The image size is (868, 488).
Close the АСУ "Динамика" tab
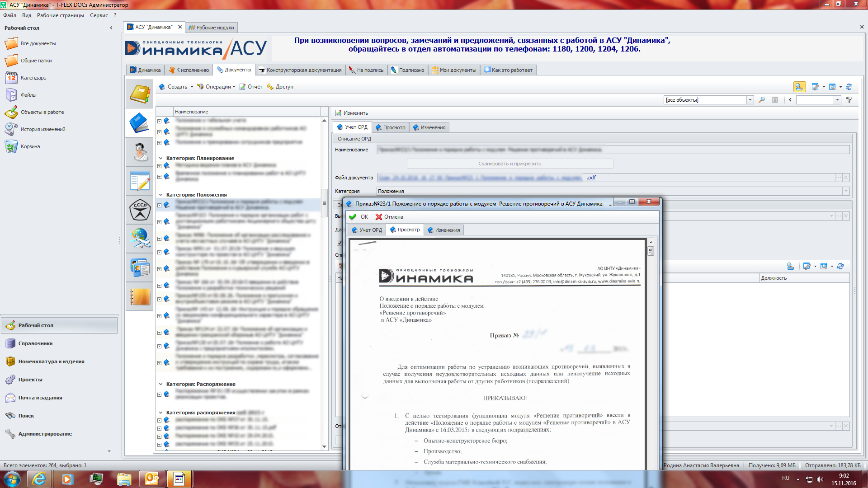click(180, 27)
